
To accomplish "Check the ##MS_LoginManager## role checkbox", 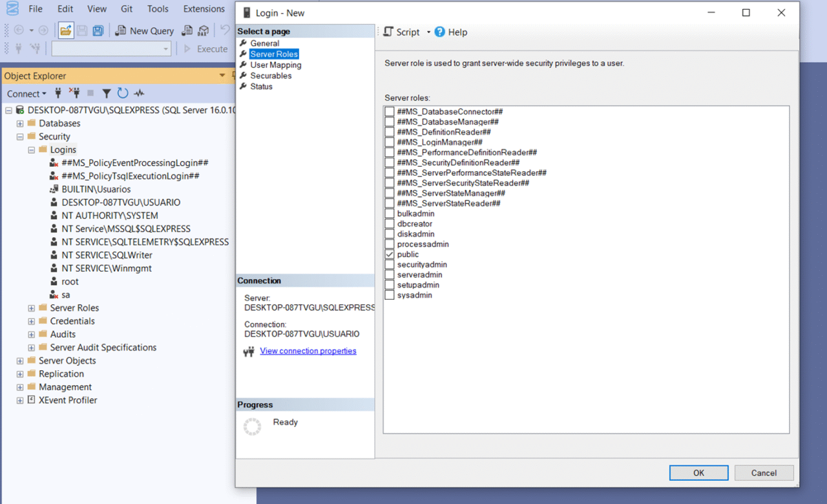I will pos(390,142).
